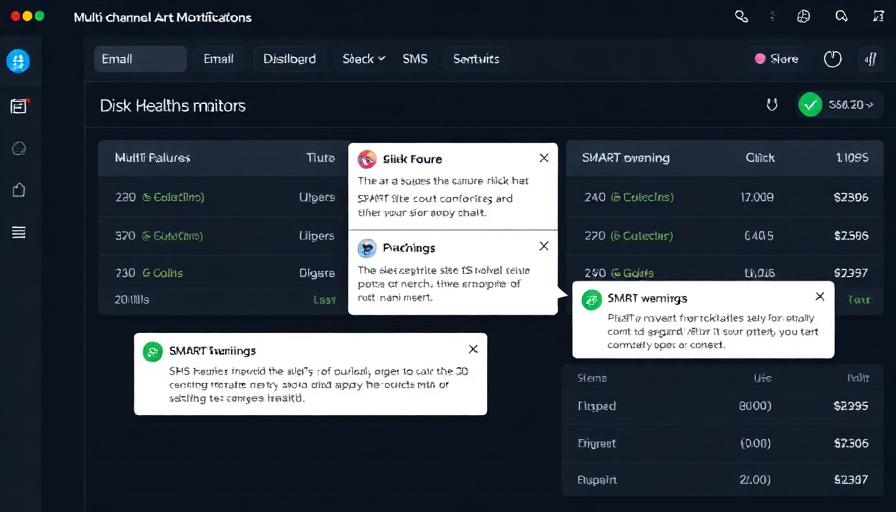Click the green checkmark status icon
Screen dimensions: 896x512
point(810,105)
